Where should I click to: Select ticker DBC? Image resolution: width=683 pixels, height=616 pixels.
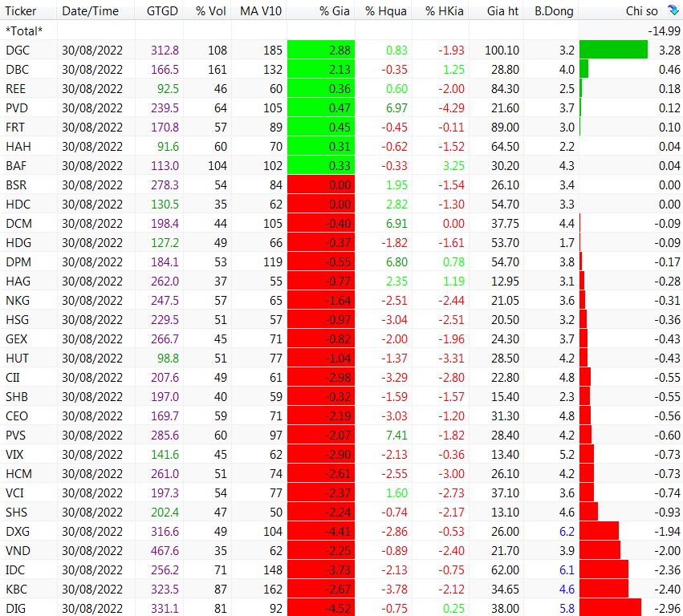click(x=17, y=70)
